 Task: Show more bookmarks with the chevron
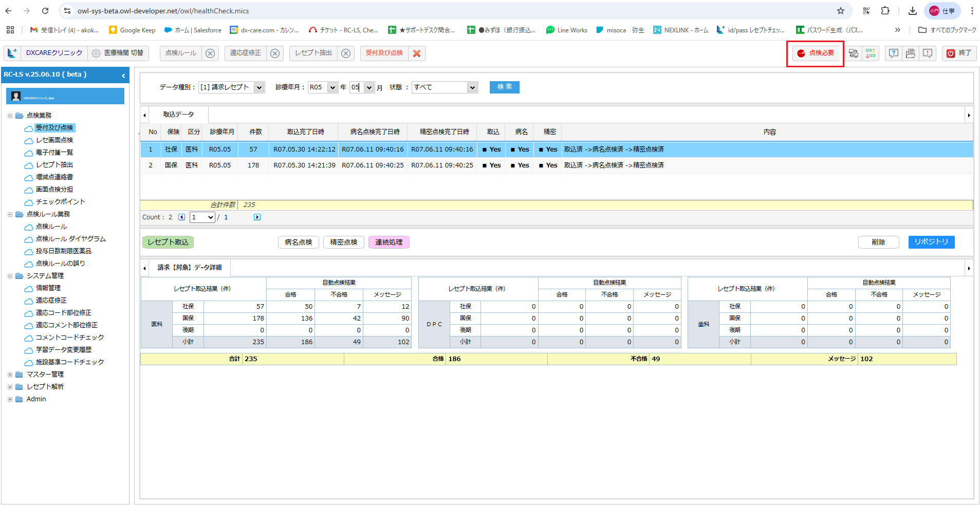(x=897, y=30)
